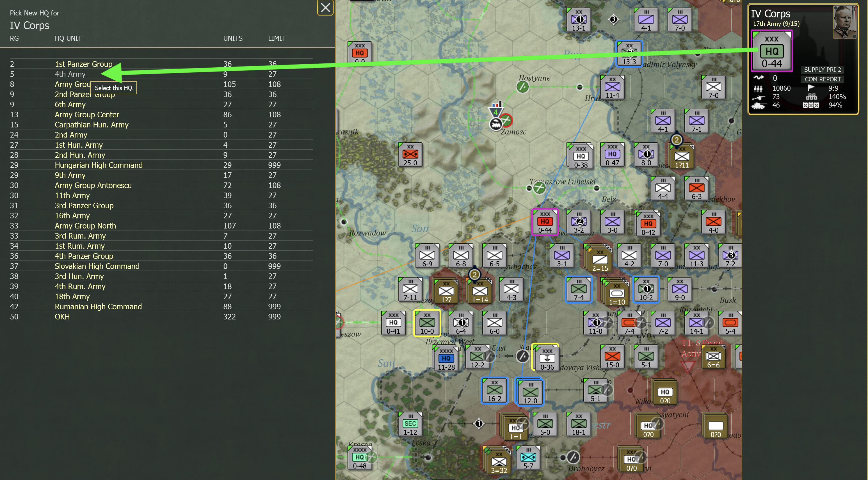
Task: Select the 6-9 regiment counter
Action: tap(427, 255)
